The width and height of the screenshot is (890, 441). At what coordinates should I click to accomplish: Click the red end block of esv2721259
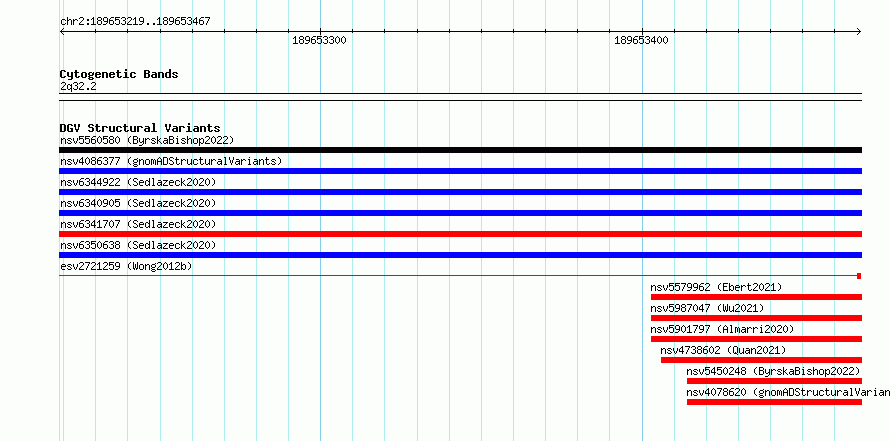pos(859,276)
